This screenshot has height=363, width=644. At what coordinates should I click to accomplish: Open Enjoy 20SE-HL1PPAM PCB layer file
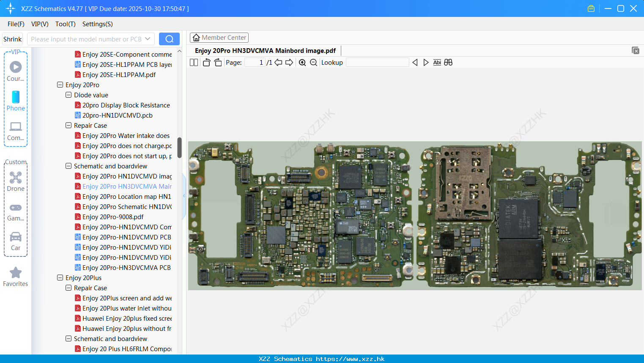coord(123,64)
